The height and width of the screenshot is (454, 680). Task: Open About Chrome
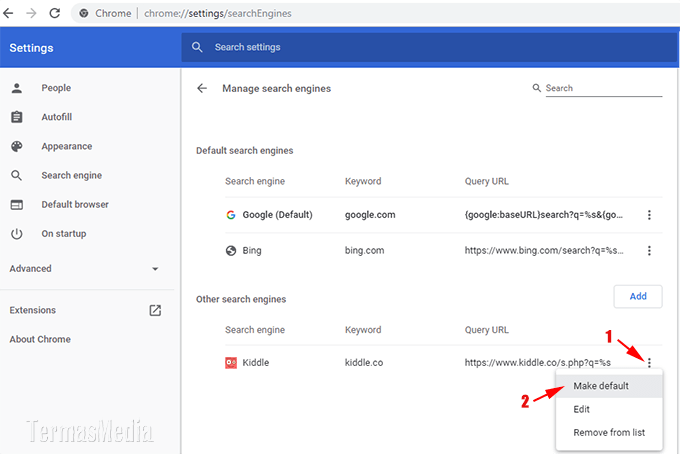point(40,340)
